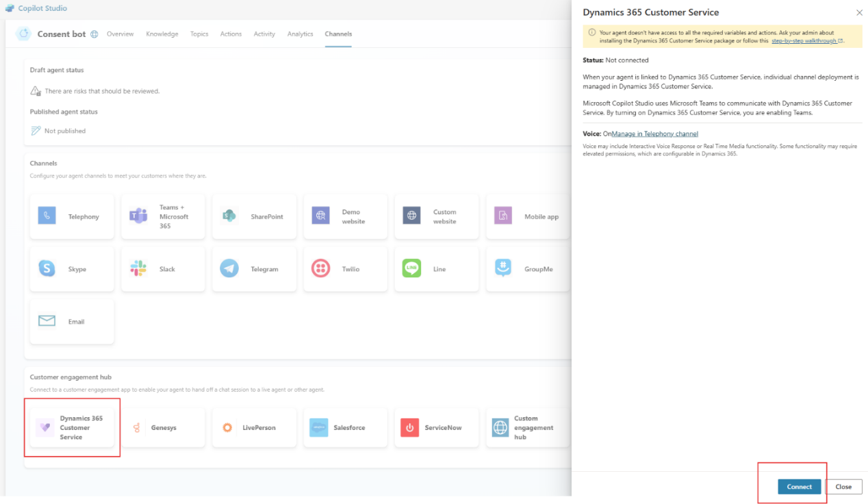Click the Close button in panel footer
Screen dimensions: 868x504
point(843,487)
